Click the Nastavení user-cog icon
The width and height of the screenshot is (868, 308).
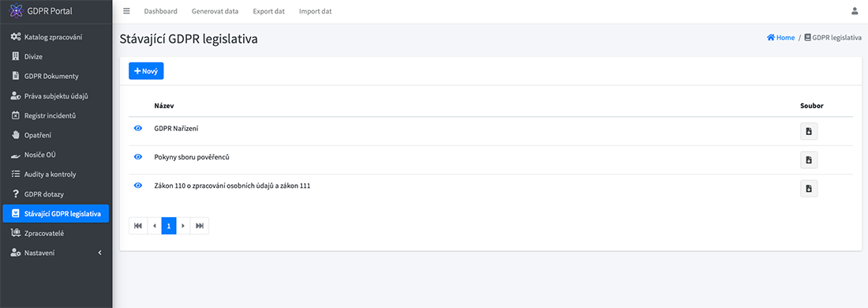(x=16, y=253)
